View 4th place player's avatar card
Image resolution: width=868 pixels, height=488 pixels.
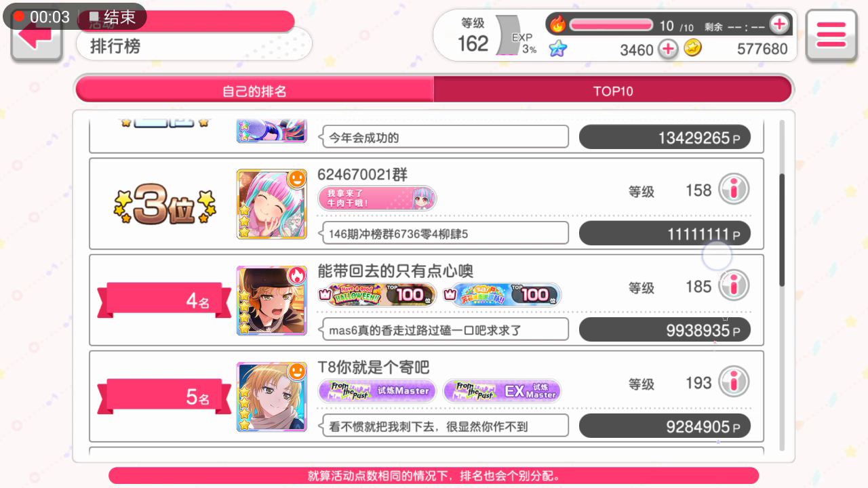(x=271, y=300)
